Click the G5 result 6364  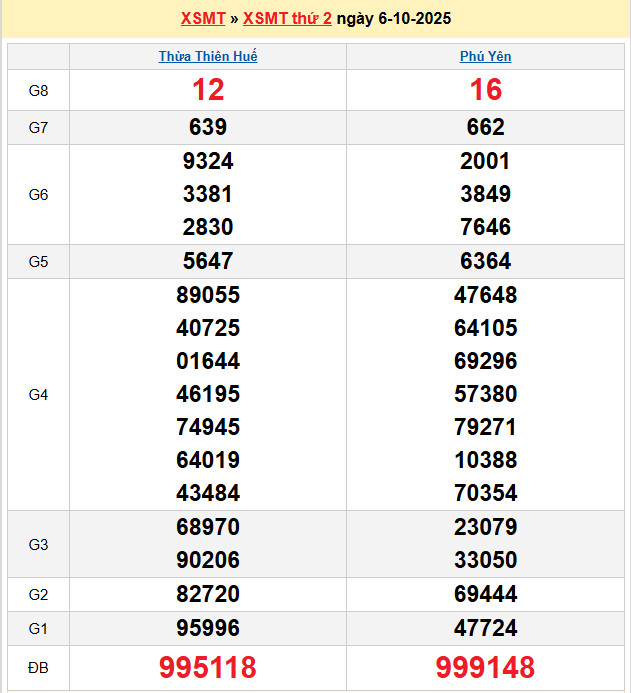pyautogui.click(x=485, y=262)
